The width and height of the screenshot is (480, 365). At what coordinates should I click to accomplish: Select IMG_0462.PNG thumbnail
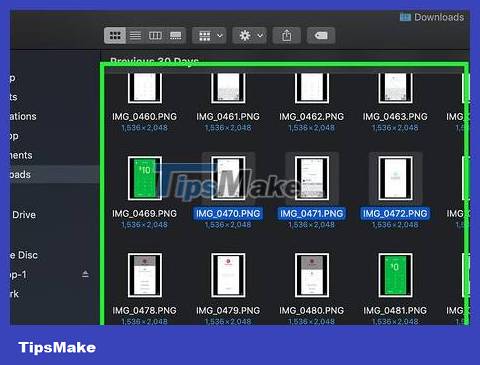pyautogui.click(x=312, y=88)
